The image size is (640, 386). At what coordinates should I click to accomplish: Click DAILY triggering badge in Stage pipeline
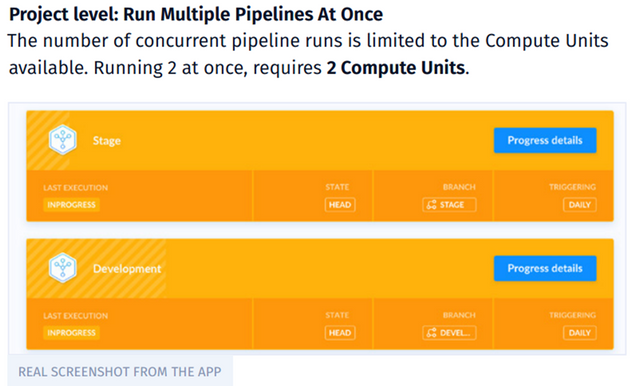580,205
